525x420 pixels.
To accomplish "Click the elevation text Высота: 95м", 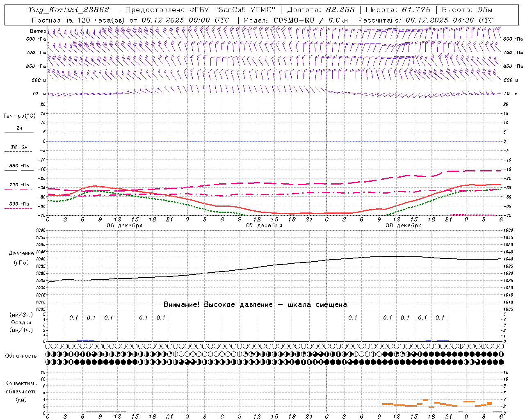I will point(467,10).
